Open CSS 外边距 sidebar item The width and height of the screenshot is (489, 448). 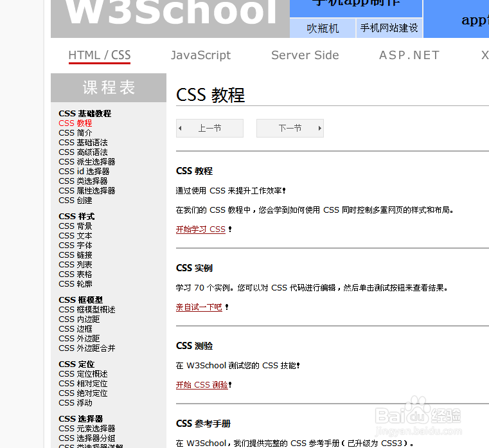79,339
